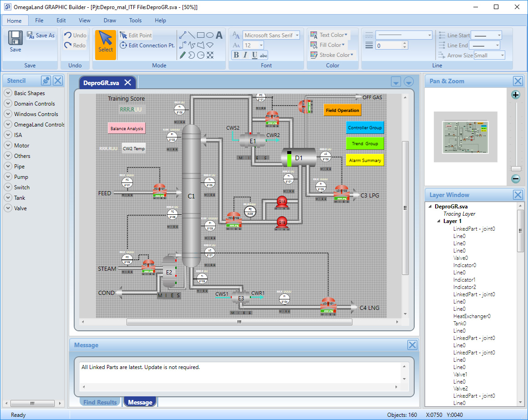Select the ellipse shape drawing tool

pyautogui.click(x=210, y=35)
